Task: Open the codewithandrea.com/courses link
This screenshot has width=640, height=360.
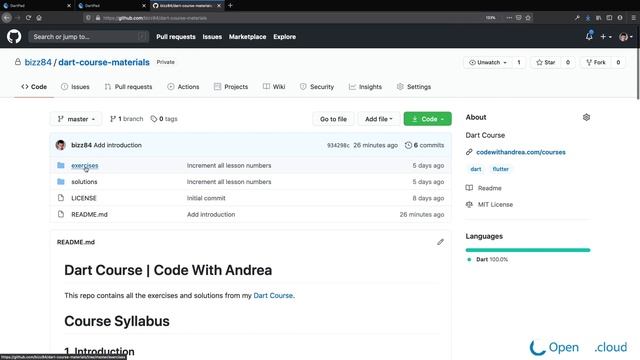Action: click(521, 152)
